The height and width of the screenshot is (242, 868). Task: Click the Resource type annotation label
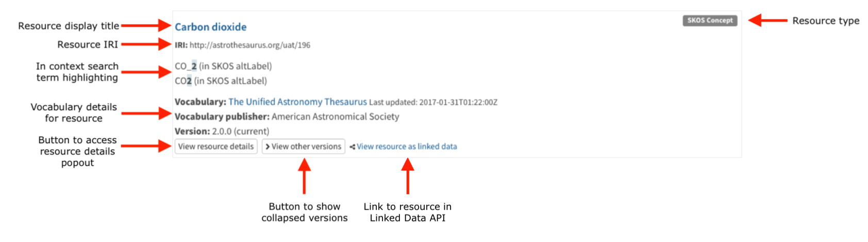pos(826,21)
